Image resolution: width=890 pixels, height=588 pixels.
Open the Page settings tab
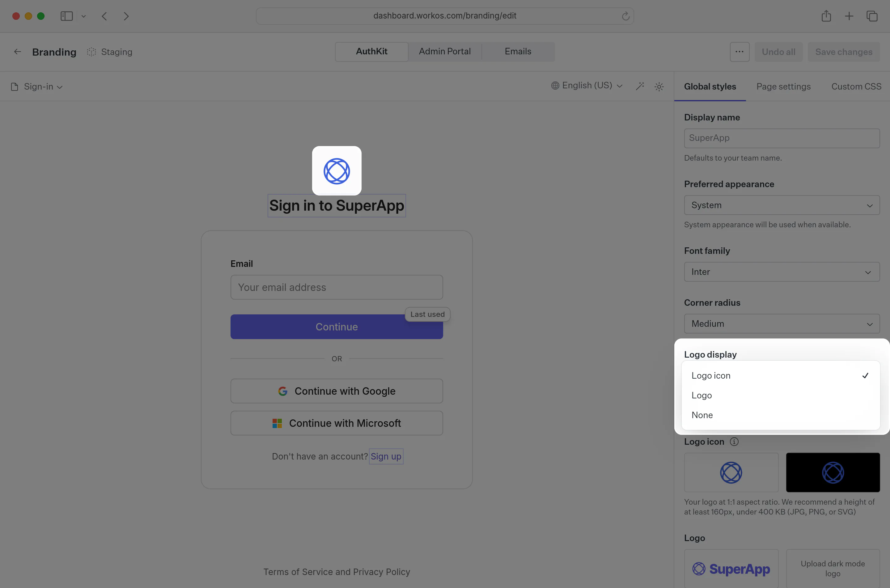[x=783, y=86]
